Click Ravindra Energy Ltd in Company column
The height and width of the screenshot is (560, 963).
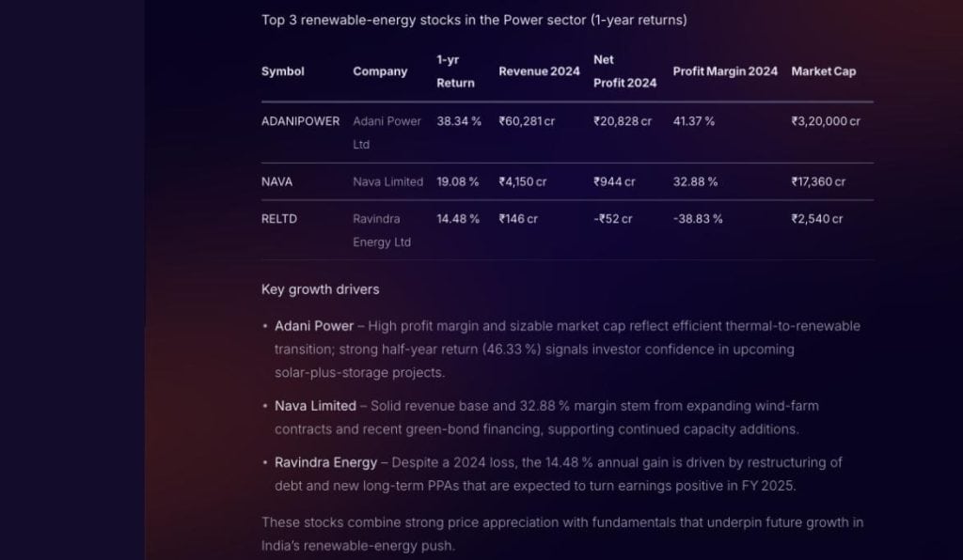click(x=382, y=230)
